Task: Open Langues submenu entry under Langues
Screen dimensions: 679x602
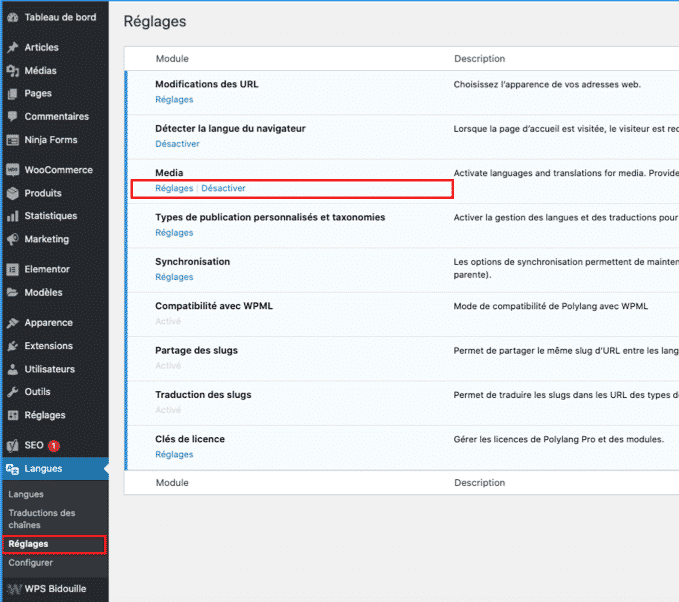Action: (x=26, y=494)
